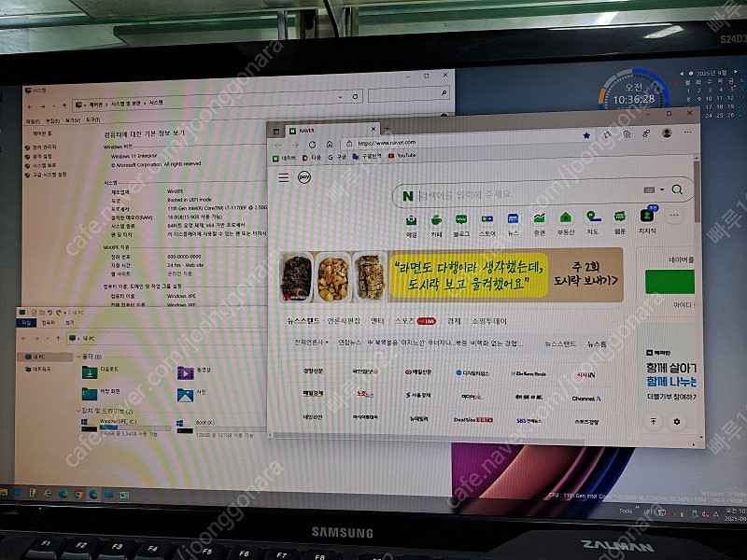This screenshot has height=560, width=747.
Task: Switch to the 스포츠 LIVE tab
Action: [407, 320]
